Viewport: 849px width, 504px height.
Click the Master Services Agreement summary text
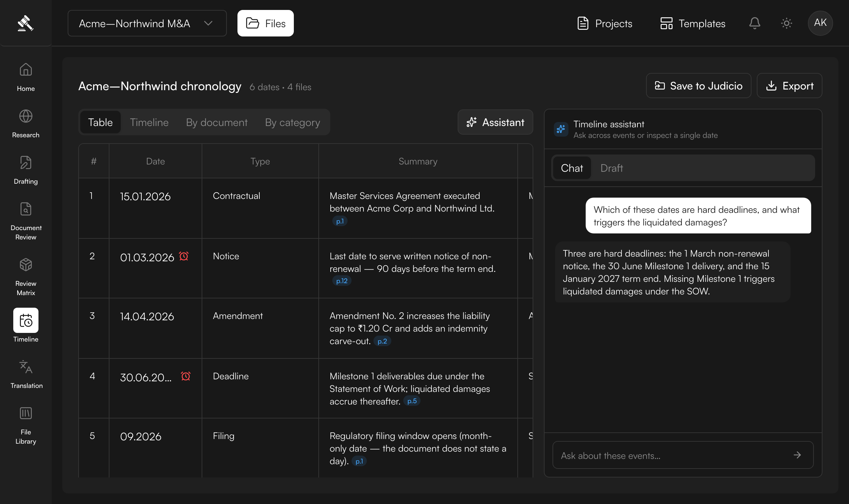click(x=412, y=202)
